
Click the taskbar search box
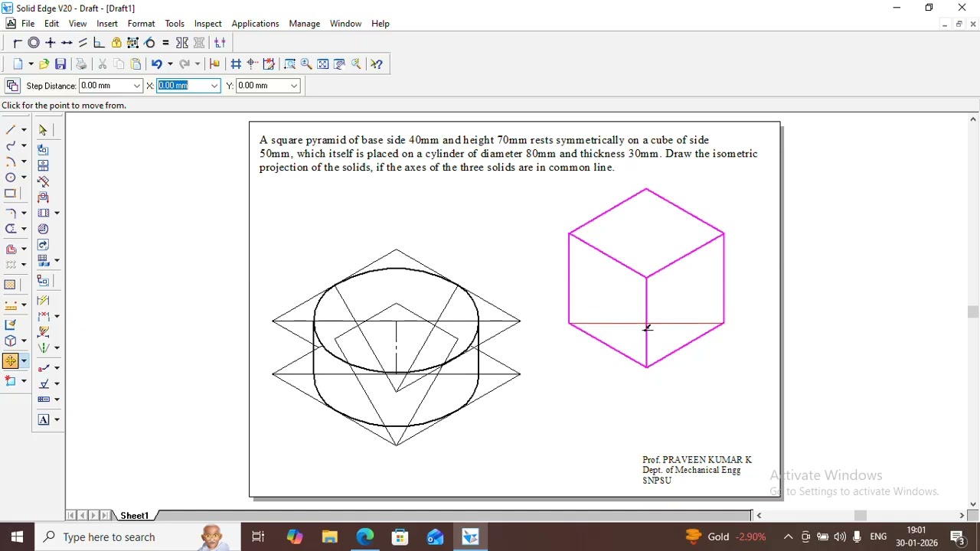tap(138, 537)
